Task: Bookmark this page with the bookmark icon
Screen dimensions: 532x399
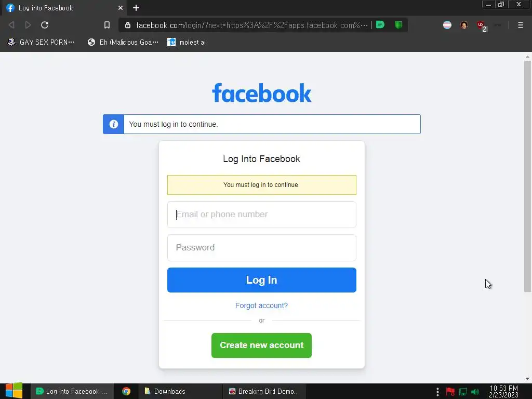Action: click(x=107, y=25)
